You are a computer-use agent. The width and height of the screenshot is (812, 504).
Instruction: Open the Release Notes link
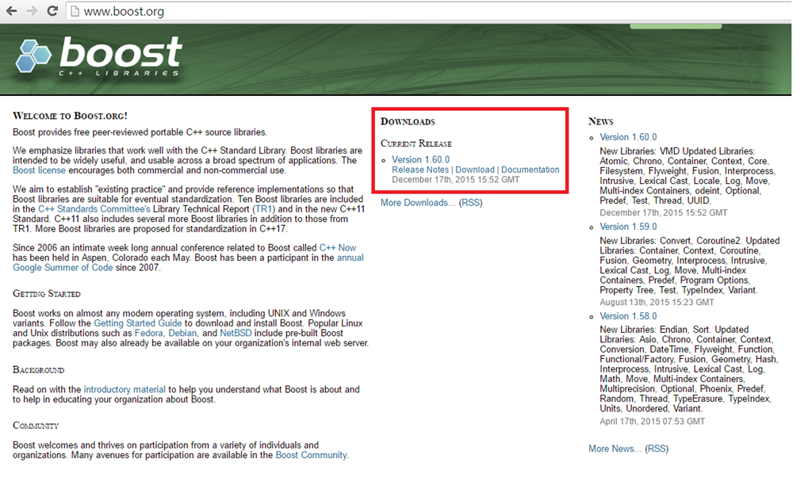[420, 170]
